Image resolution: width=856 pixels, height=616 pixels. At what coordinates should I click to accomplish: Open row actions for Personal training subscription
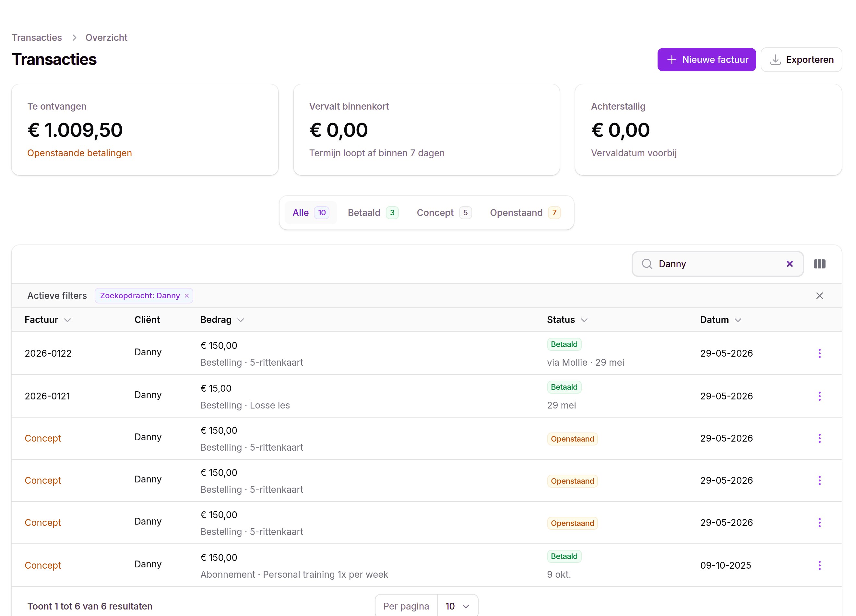(819, 565)
